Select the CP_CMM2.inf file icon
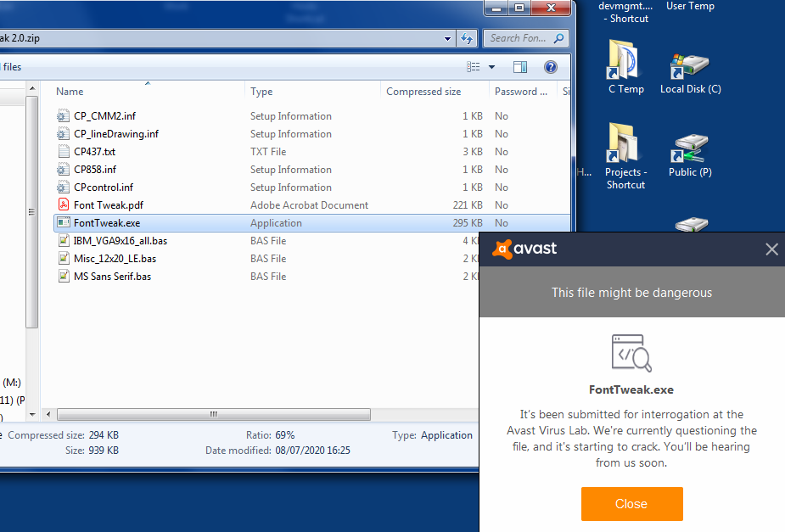The image size is (785, 532). pyautogui.click(x=63, y=116)
